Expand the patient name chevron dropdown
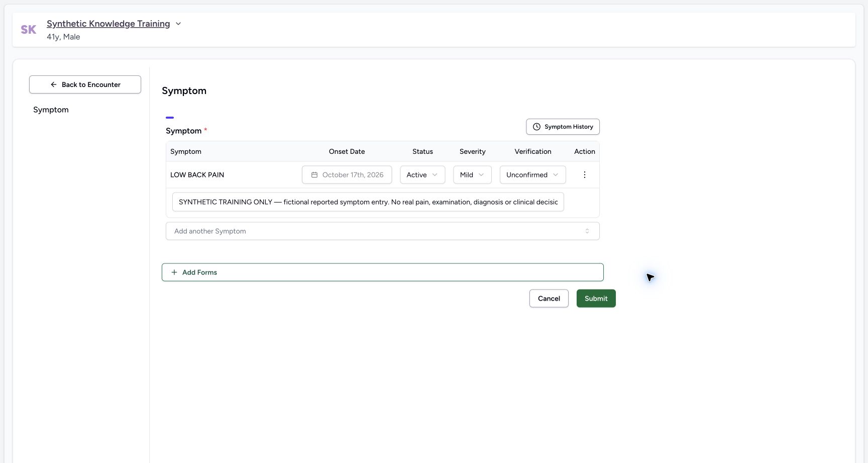The image size is (868, 463). coord(178,24)
